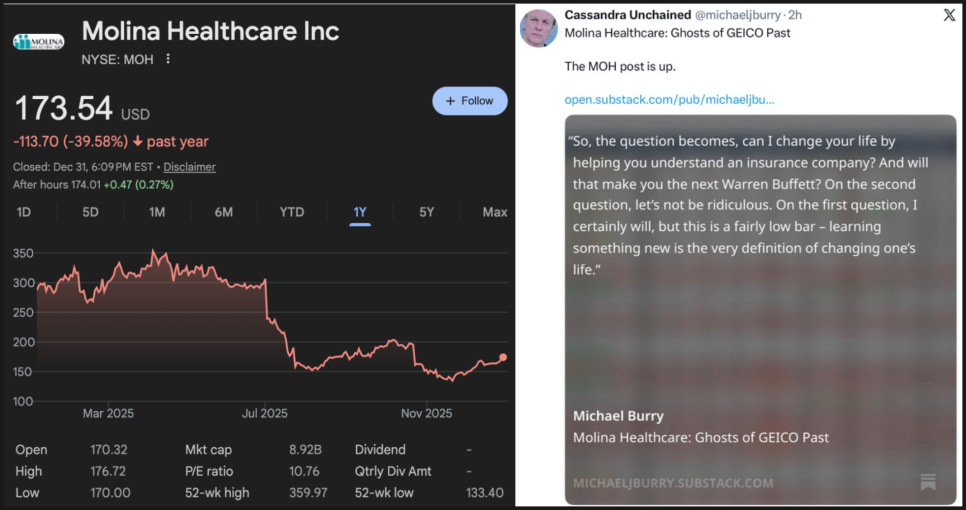Select the 5D chart range

(90, 212)
